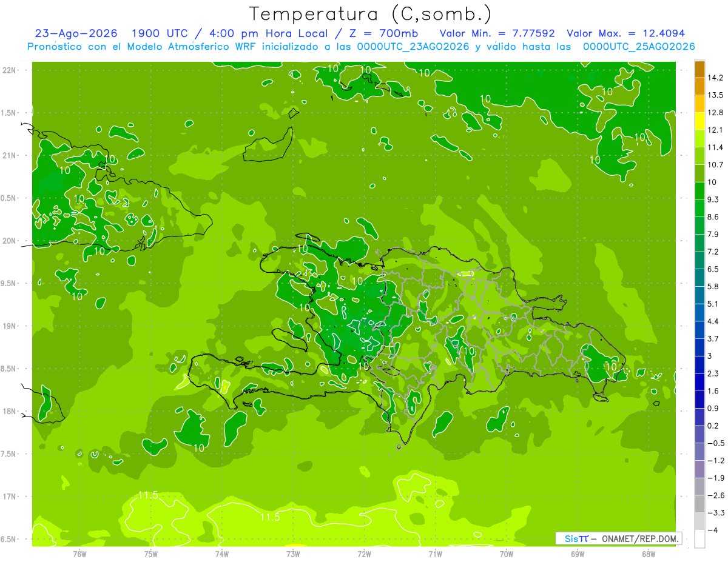728x562 pixels.
Task: Click the legend value 0.9
Action: coord(713,408)
